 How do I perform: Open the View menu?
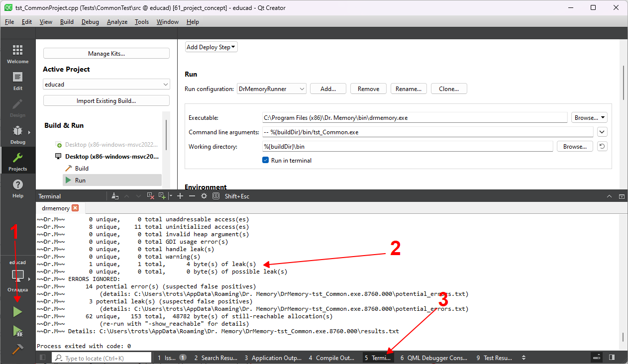pyautogui.click(x=46, y=22)
